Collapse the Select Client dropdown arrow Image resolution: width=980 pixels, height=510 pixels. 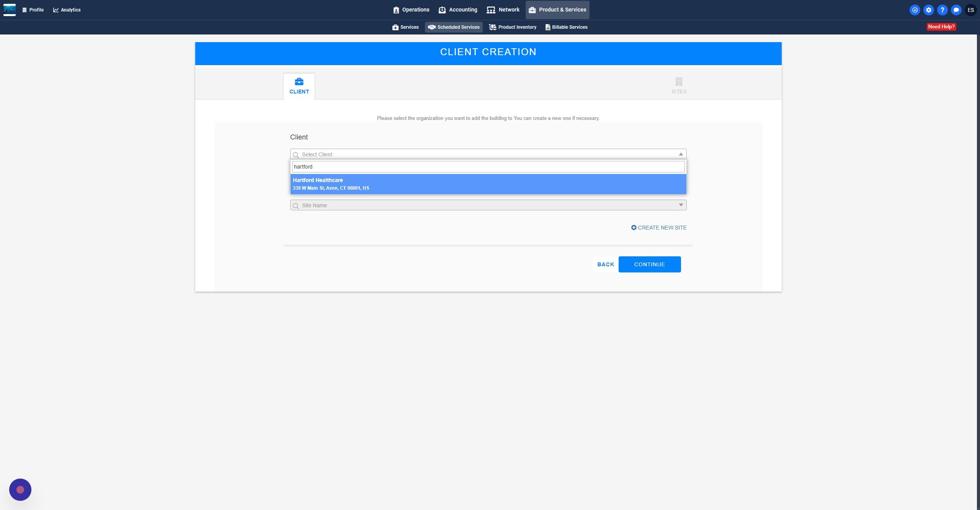point(681,154)
